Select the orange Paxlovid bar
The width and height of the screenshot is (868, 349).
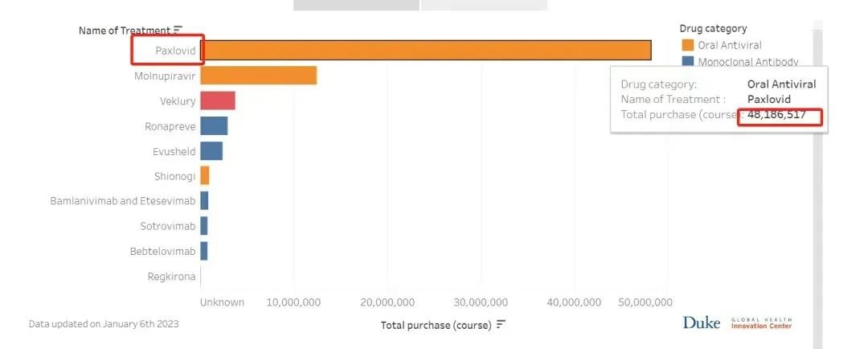pos(425,50)
